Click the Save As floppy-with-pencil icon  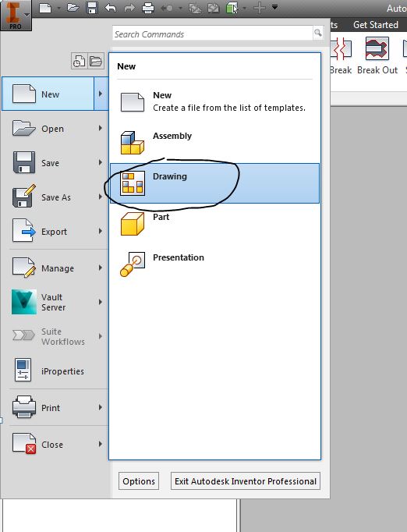[23, 196]
